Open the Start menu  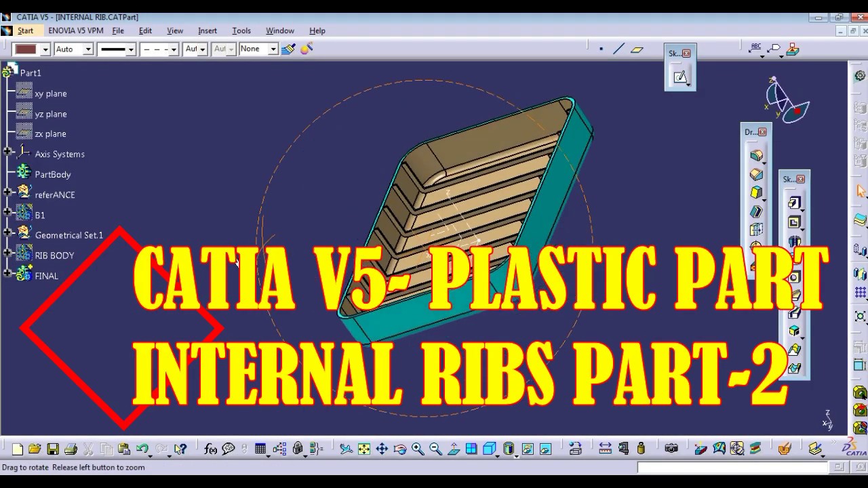(25, 30)
